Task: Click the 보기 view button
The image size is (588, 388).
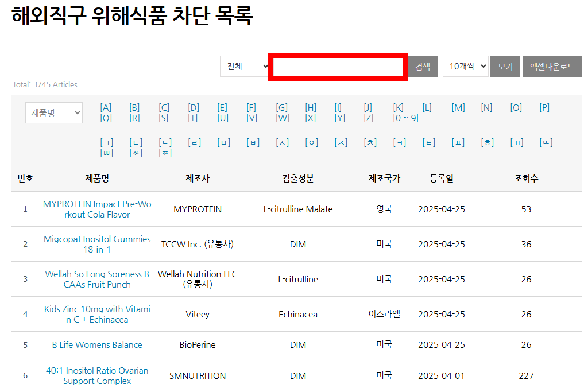Action: [x=505, y=67]
